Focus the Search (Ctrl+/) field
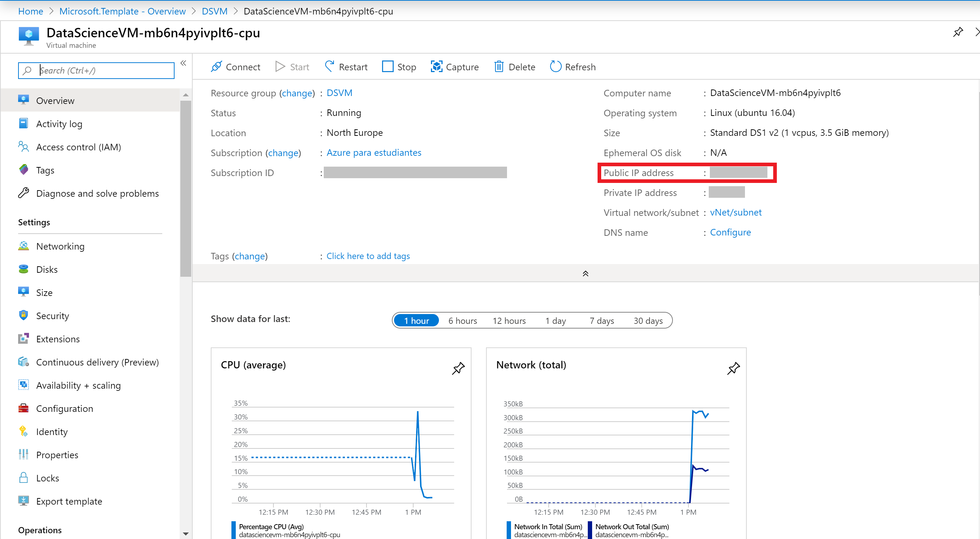 (x=96, y=70)
